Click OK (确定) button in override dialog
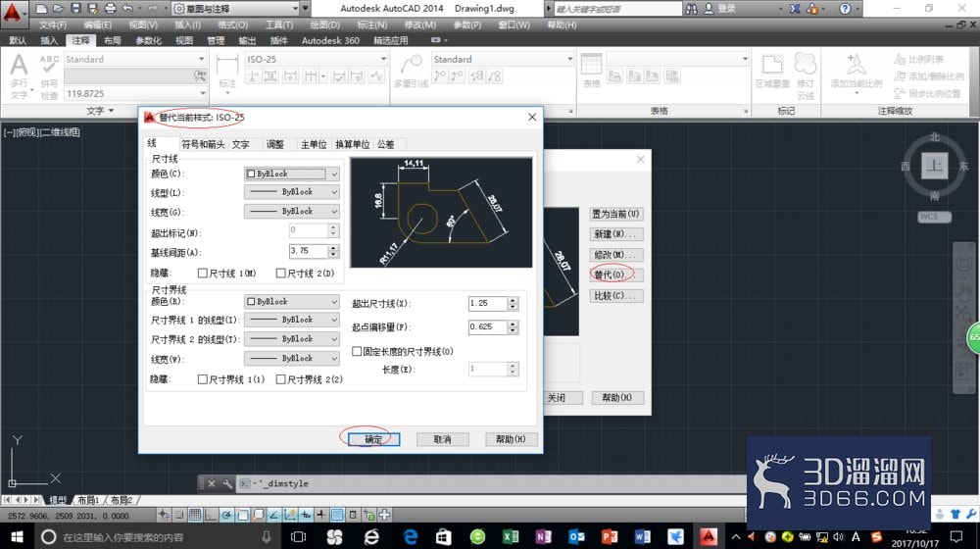The height and width of the screenshot is (549, 980). tap(373, 439)
